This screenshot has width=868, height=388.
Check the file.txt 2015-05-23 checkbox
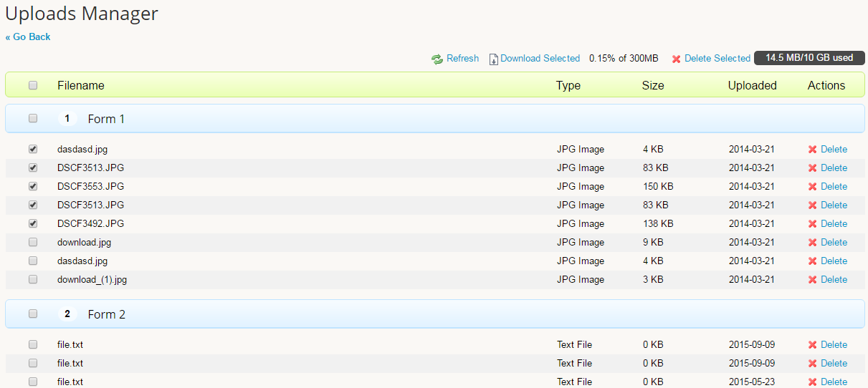[x=33, y=382]
